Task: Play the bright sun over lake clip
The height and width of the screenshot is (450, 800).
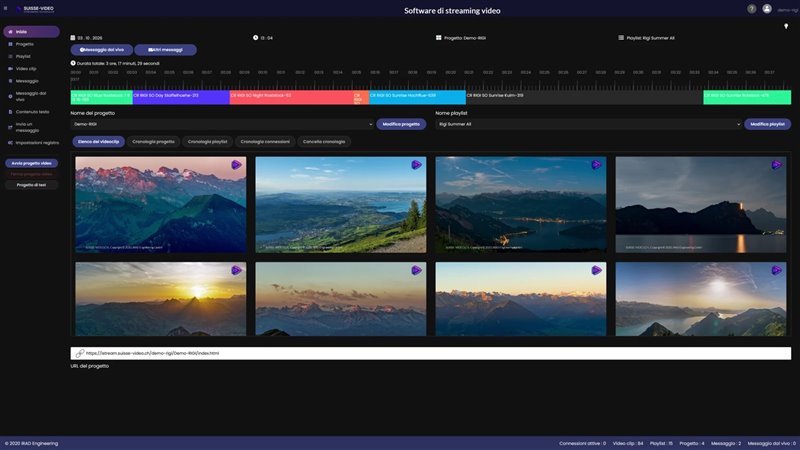Action: [777, 270]
